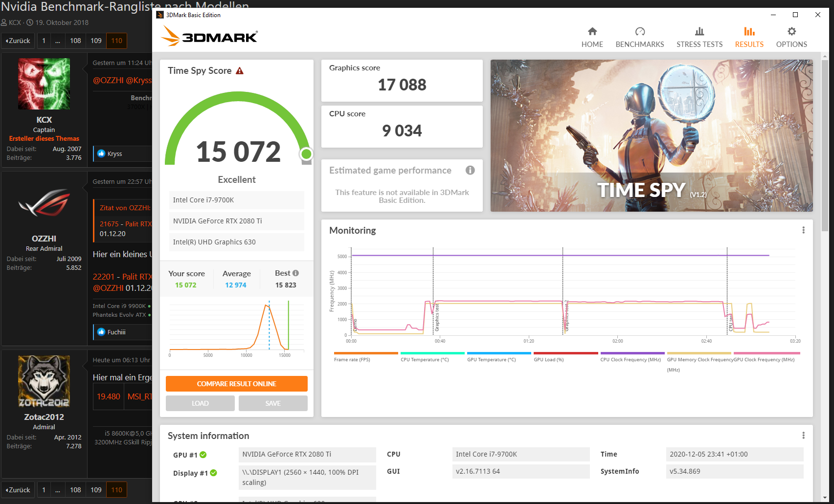Click the info icon next to Best score
This screenshot has width=834, height=504.
(295, 273)
